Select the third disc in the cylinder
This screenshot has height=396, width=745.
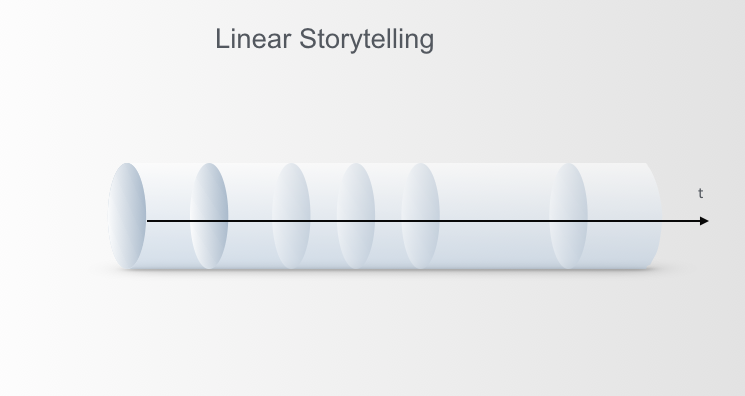[x=291, y=216]
